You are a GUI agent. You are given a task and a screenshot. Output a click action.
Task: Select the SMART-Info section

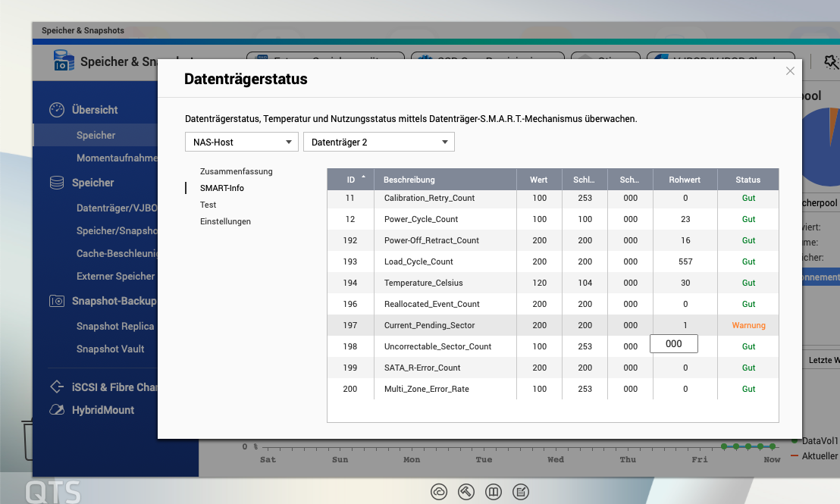(x=222, y=188)
